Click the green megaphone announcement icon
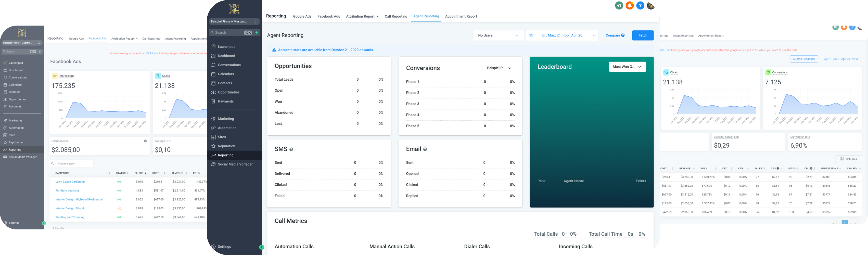 619,5
